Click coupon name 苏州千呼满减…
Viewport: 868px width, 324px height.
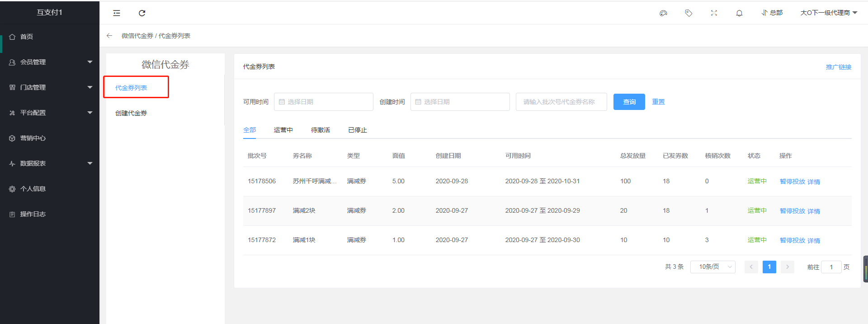click(315, 181)
